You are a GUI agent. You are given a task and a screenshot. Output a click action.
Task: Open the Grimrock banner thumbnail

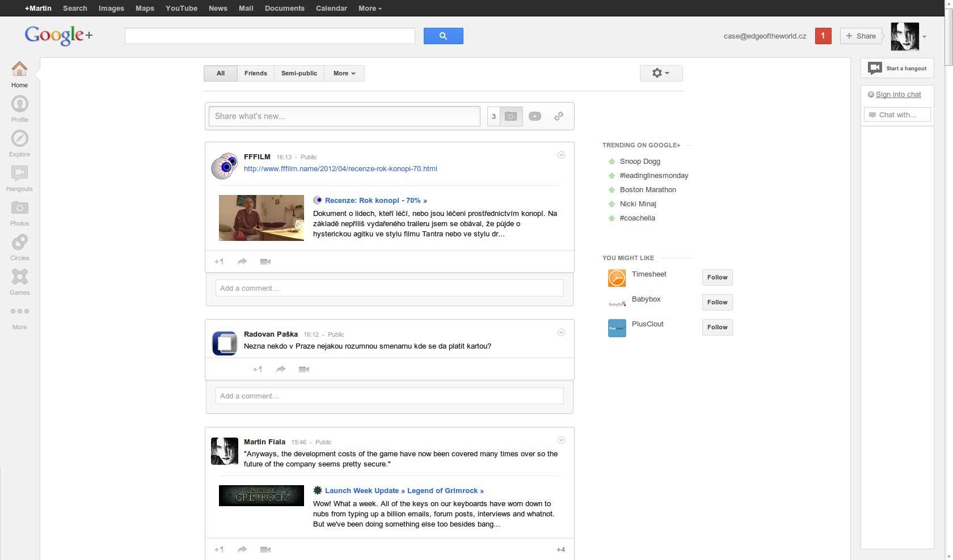(262, 495)
